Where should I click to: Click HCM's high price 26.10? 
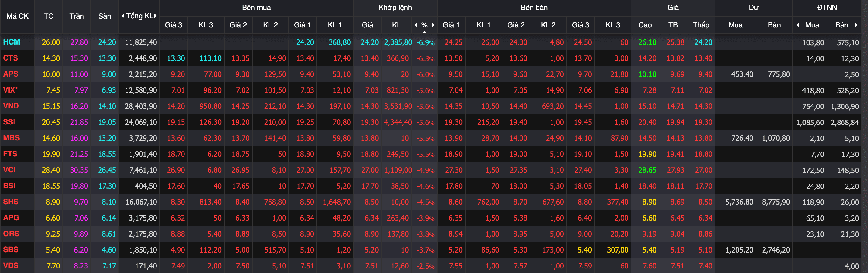[647, 42]
